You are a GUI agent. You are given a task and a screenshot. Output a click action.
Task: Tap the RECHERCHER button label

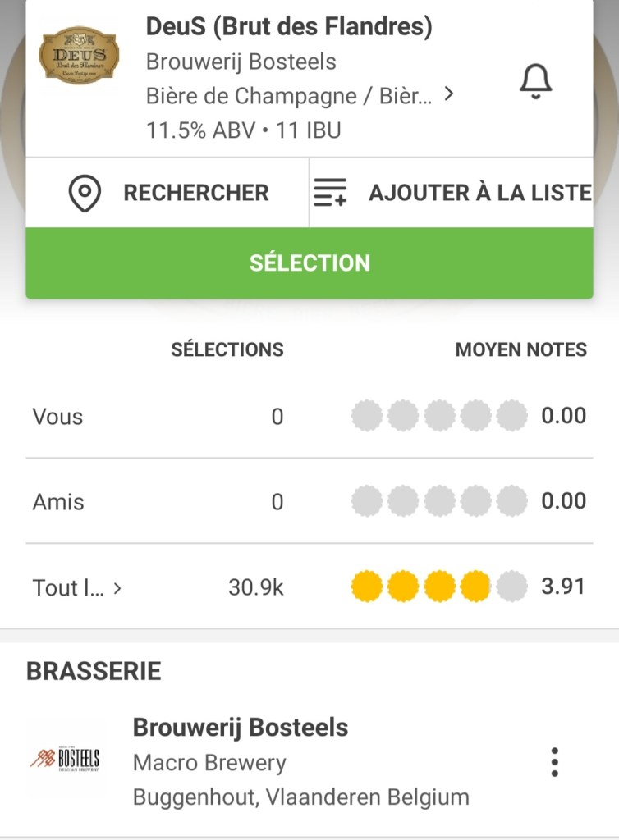[x=196, y=193]
